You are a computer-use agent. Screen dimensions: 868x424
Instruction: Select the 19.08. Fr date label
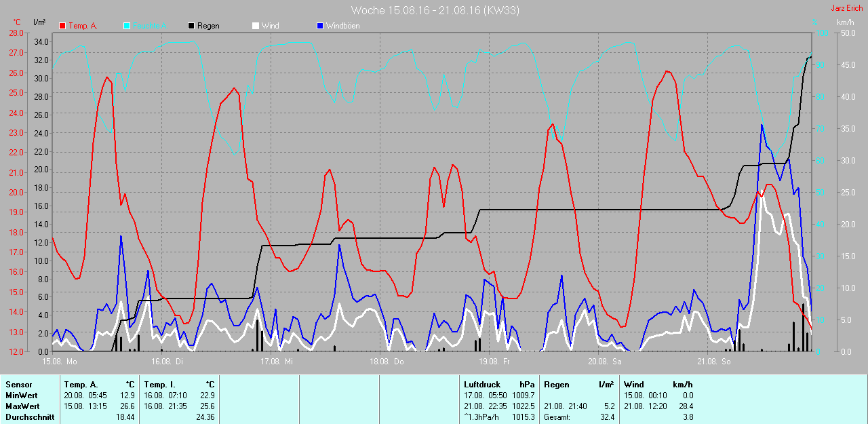pyautogui.click(x=494, y=362)
